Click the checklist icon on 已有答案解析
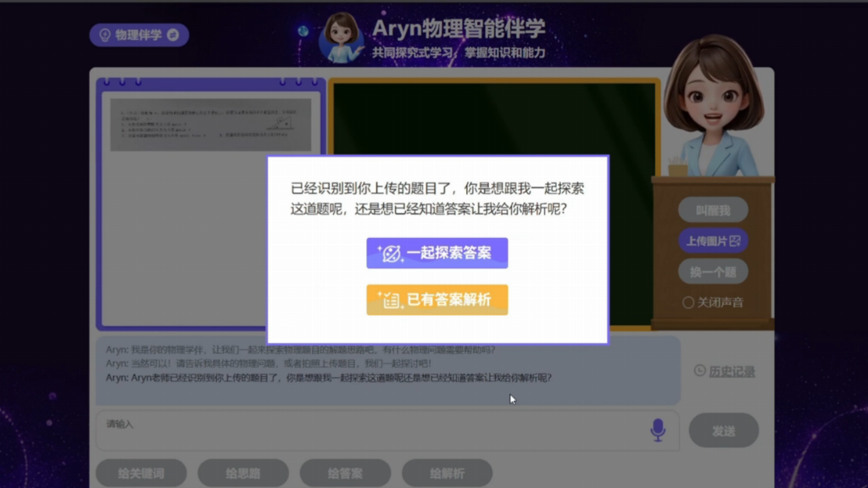 coord(392,300)
